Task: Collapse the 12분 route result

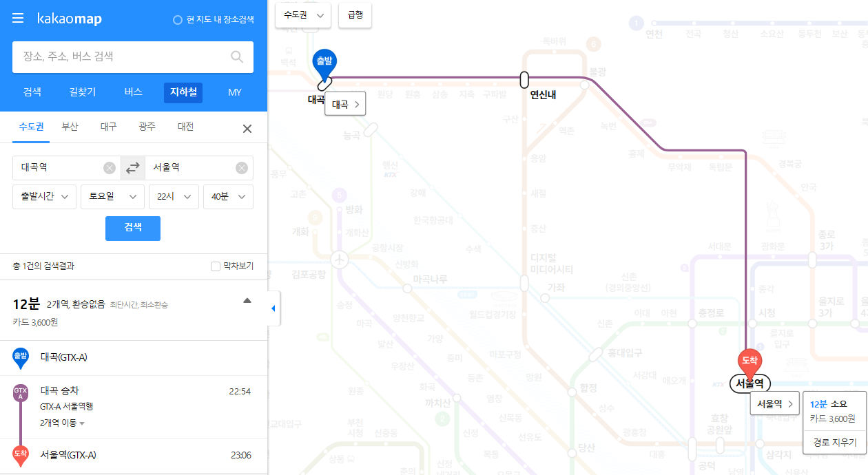Action: pyautogui.click(x=247, y=300)
